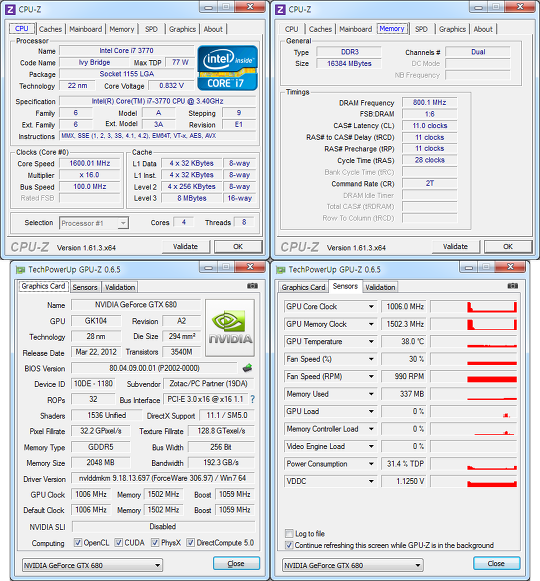540x581 pixels.
Task: Switch to Graphics Card tab in right GPU-Z window
Action: pos(303,287)
